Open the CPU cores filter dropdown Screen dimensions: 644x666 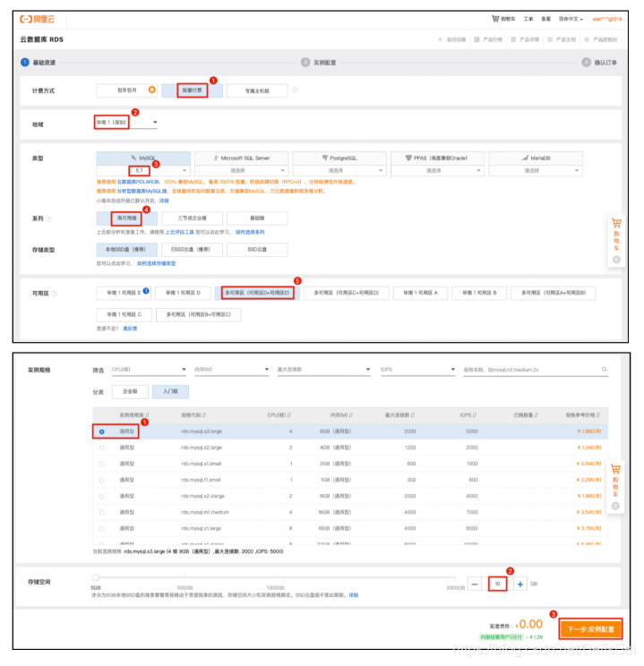(x=149, y=370)
